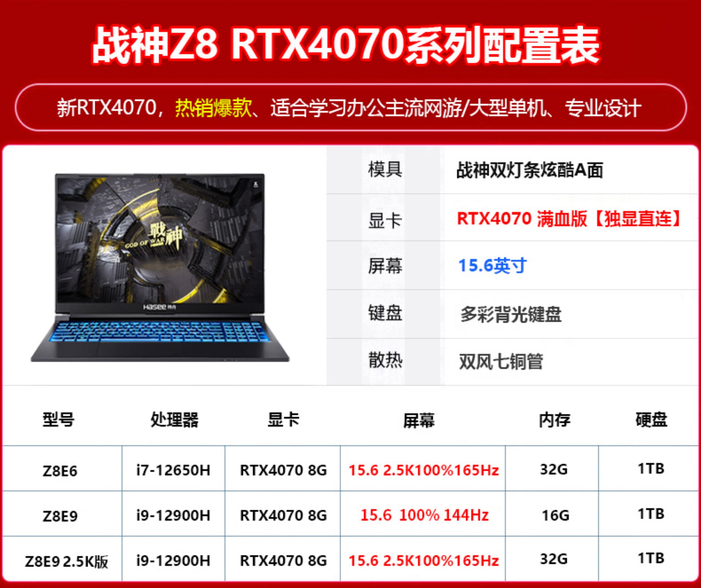The height and width of the screenshot is (588, 701).
Task: Select the Z8E9 model cell
Action: tap(60, 516)
